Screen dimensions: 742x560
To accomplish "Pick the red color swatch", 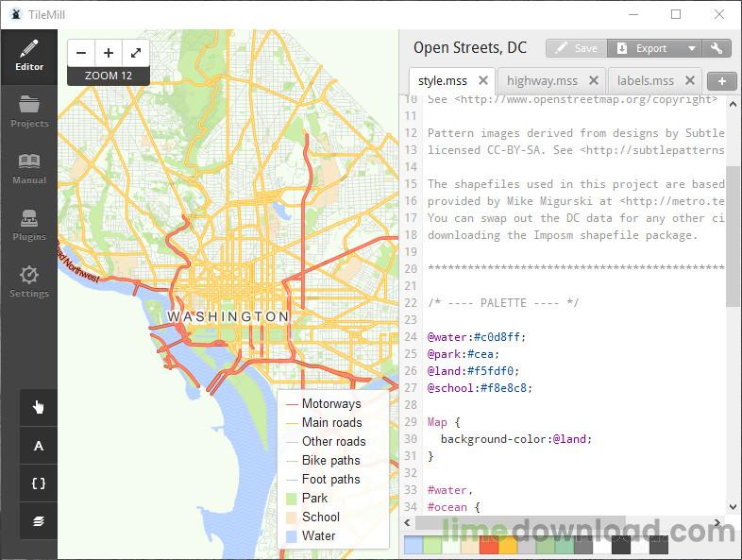I will [x=488, y=545].
